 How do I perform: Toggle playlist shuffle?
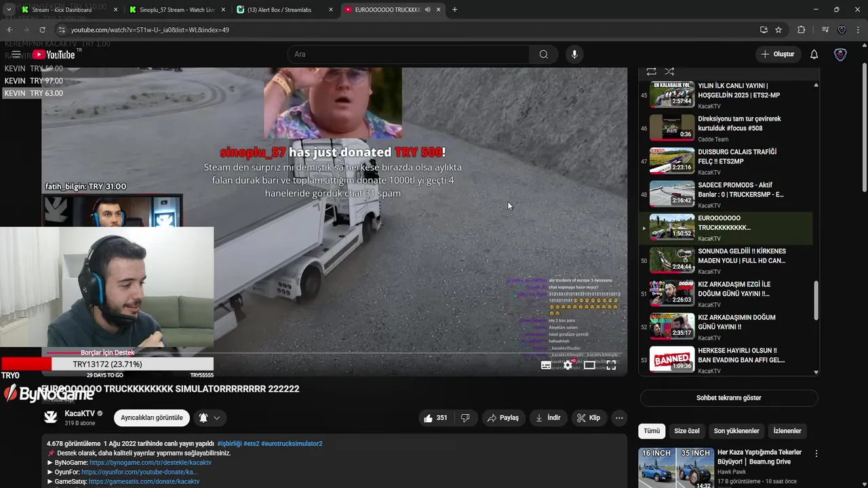(669, 71)
